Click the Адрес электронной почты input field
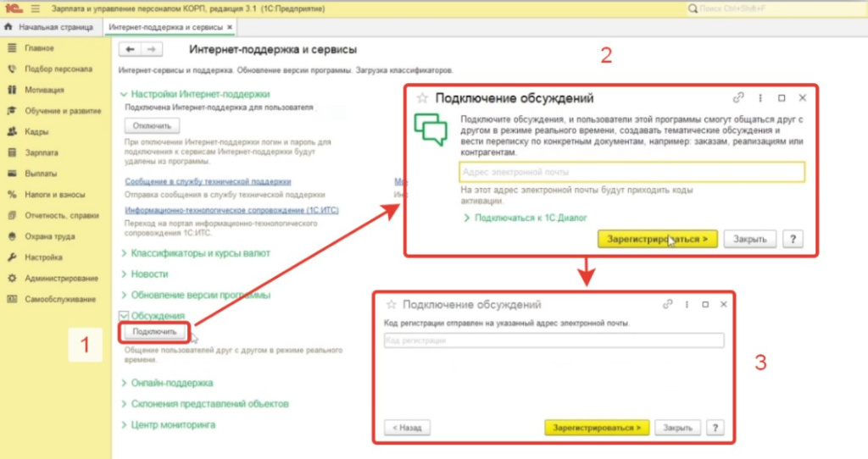 point(631,172)
